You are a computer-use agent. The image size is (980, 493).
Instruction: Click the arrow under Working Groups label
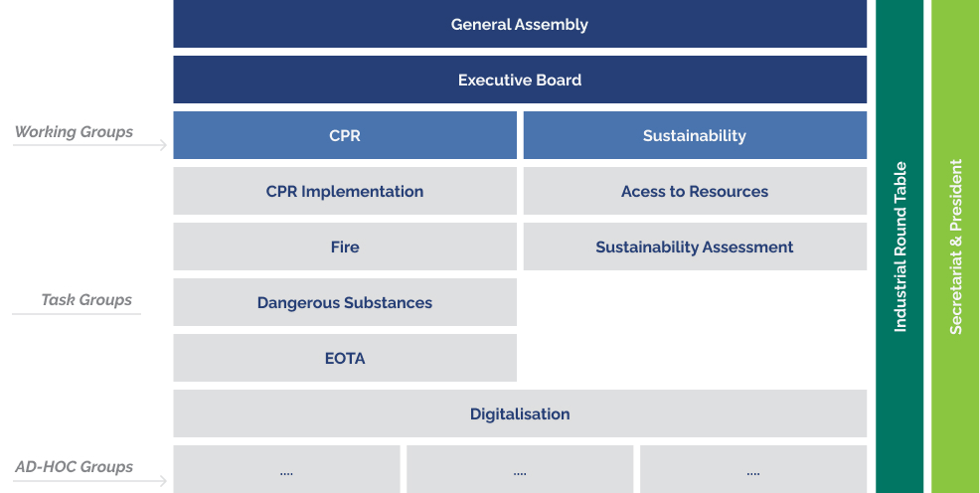click(90, 147)
